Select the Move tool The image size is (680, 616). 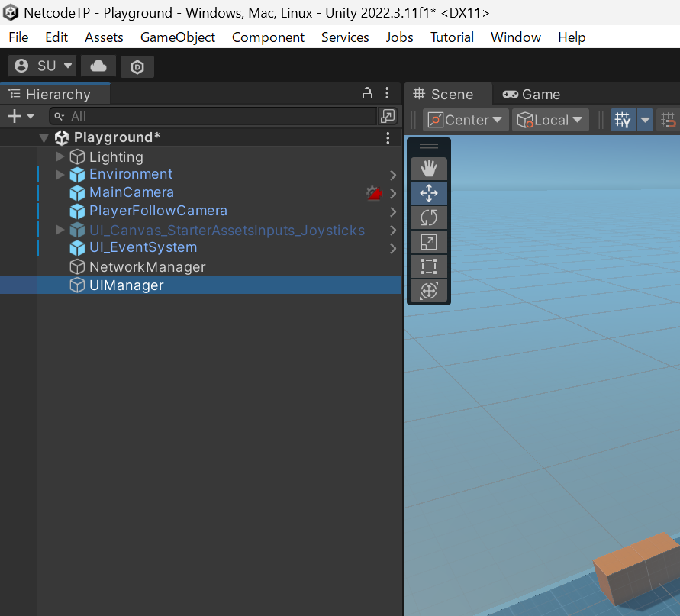click(429, 193)
